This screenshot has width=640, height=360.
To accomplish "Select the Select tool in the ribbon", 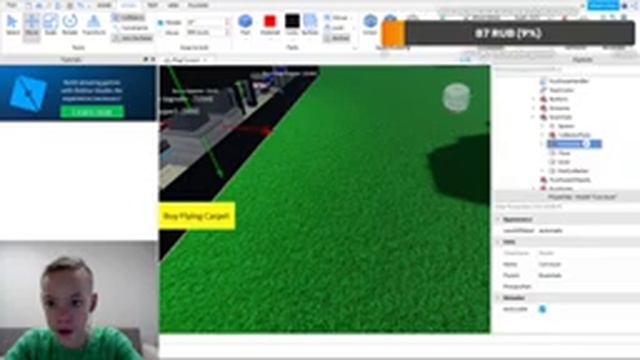I will point(13,24).
